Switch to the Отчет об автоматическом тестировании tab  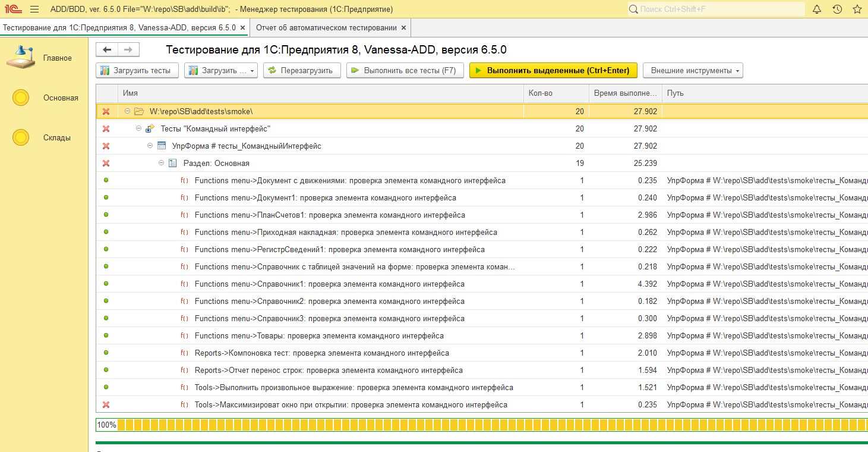coord(326,27)
